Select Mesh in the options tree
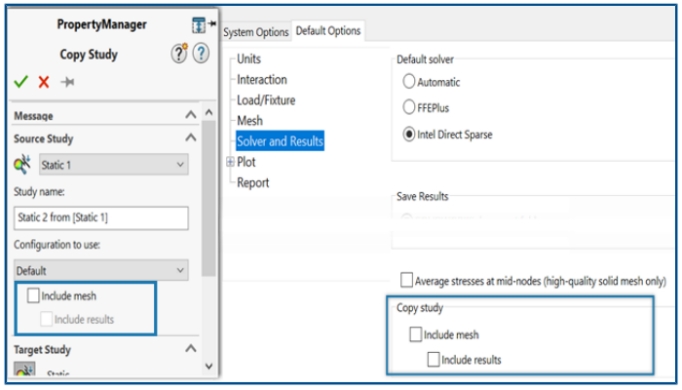 [x=250, y=120]
